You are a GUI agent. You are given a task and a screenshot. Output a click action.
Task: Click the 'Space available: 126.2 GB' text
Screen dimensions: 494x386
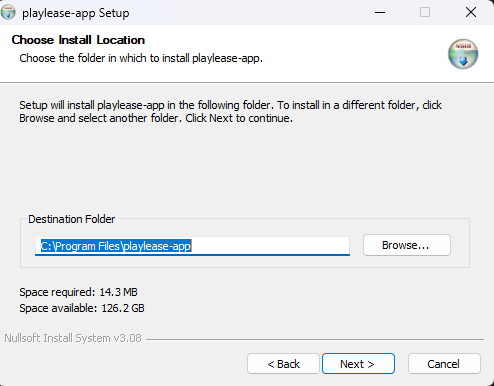tap(82, 308)
